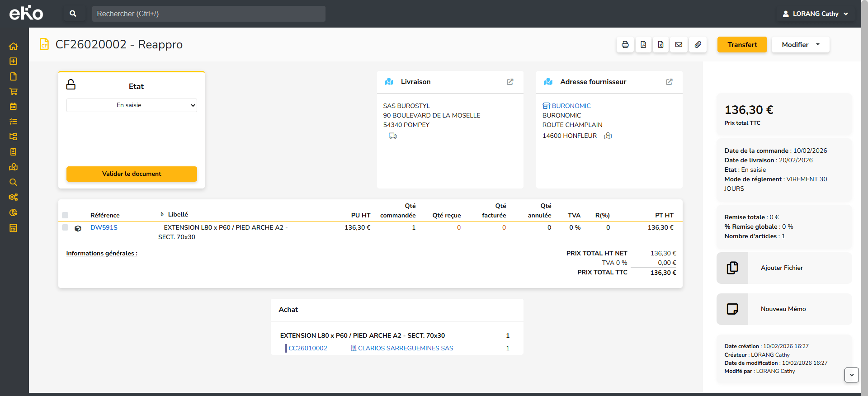Send the document by email
The width and height of the screenshot is (868, 396).
click(x=679, y=45)
